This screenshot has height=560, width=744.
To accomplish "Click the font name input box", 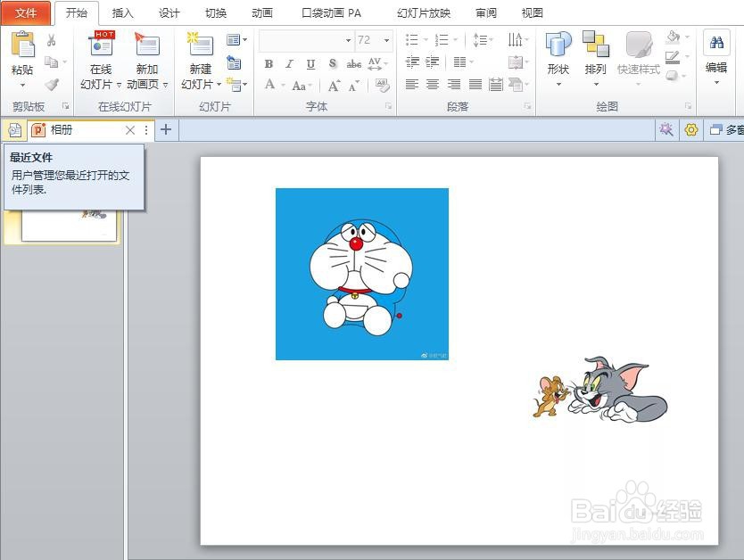I will 302,40.
